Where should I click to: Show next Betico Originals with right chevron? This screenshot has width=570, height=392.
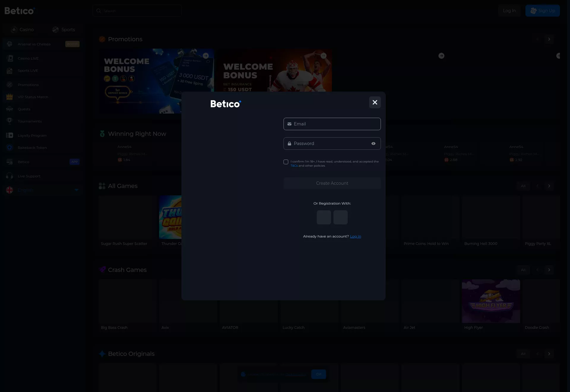[549, 354]
